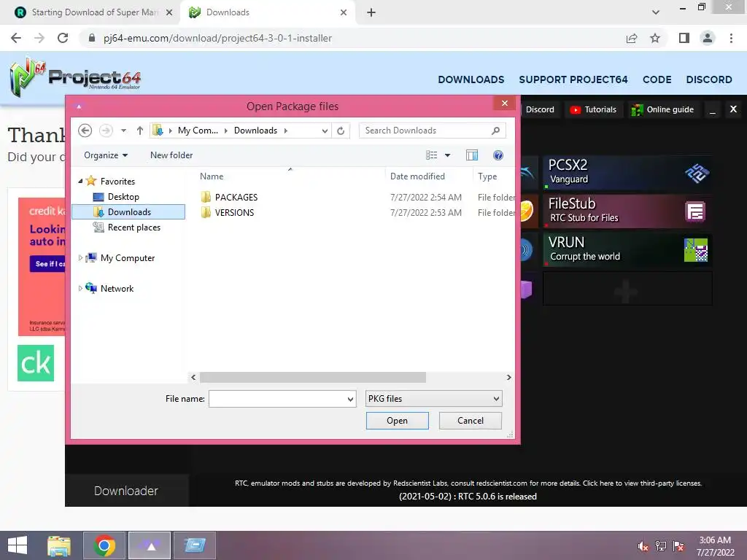The width and height of the screenshot is (747, 560).
Task: Open a new browser tab
Action: [371, 12]
